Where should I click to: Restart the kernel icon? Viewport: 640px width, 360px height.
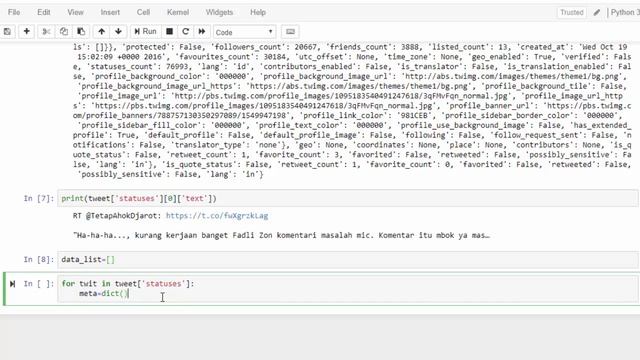click(x=186, y=31)
